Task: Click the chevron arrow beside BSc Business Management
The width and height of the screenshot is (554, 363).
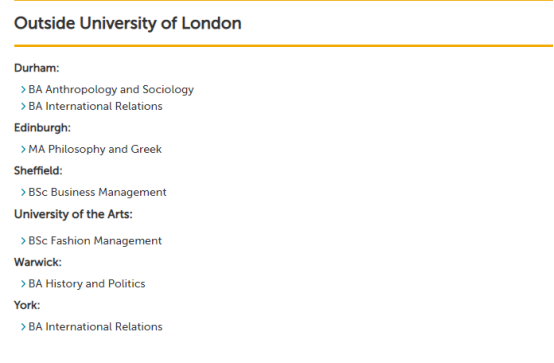Action: pyautogui.click(x=23, y=192)
